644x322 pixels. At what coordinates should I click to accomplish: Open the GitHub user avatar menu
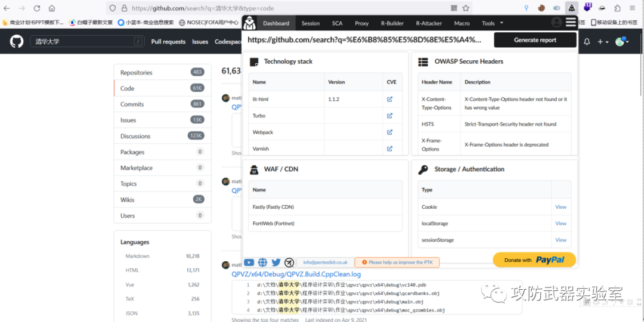point(622,42)
